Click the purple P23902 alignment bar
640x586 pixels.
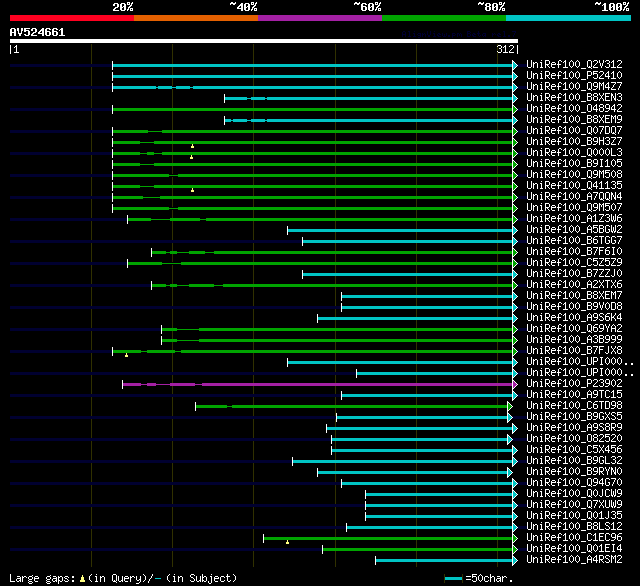320,384
